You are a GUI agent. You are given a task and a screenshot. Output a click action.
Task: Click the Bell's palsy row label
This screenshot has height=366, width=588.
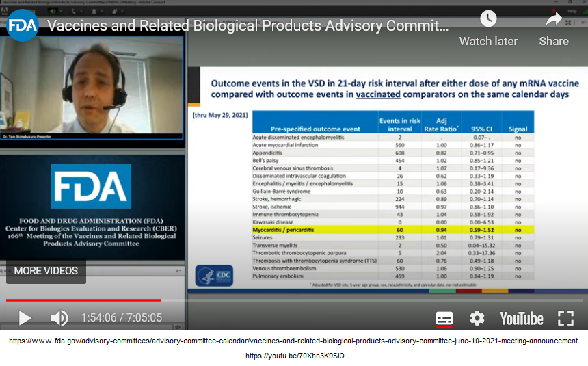(x=265, y=160)
